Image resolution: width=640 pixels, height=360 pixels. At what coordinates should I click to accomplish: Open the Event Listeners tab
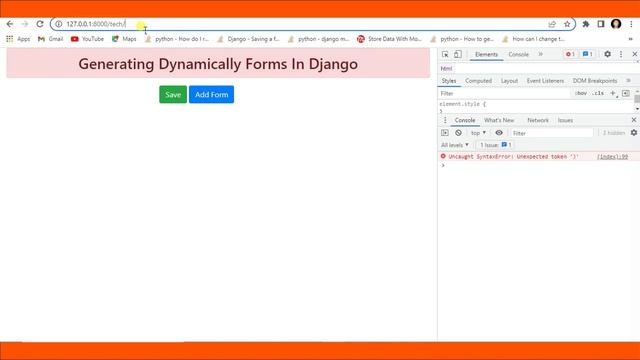pos(545,81)
